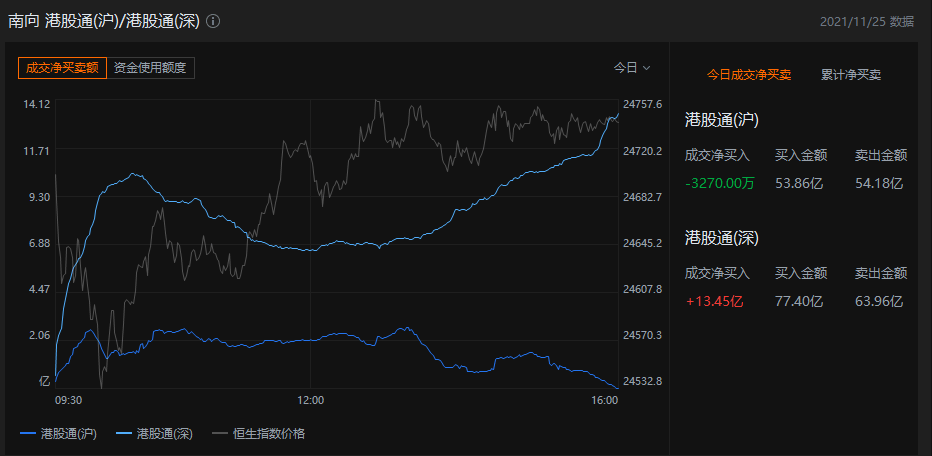
Task: Click the 12:00 time axis marker
Action: [x=311, y=400]
